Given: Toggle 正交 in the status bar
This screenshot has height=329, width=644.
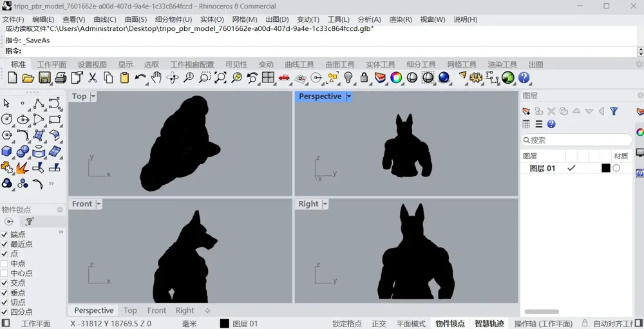Looking at the screenshot, I should click(x=379, y=324).
